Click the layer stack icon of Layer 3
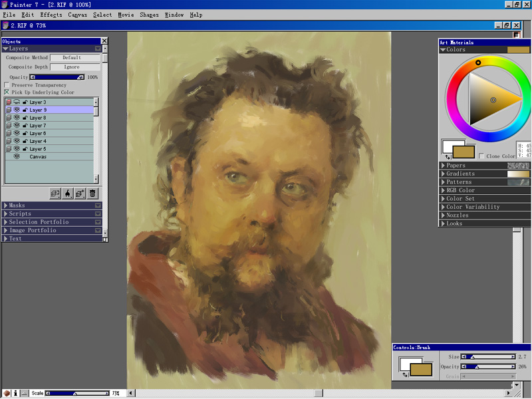This screenshot has width=532, height=399. [9, 102]
